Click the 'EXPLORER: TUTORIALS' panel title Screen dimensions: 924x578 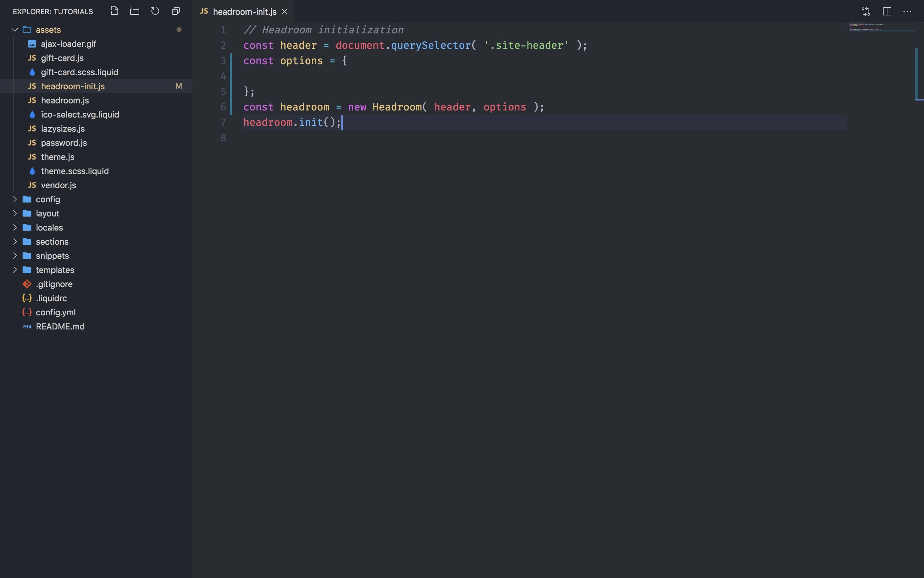point(53,12)
